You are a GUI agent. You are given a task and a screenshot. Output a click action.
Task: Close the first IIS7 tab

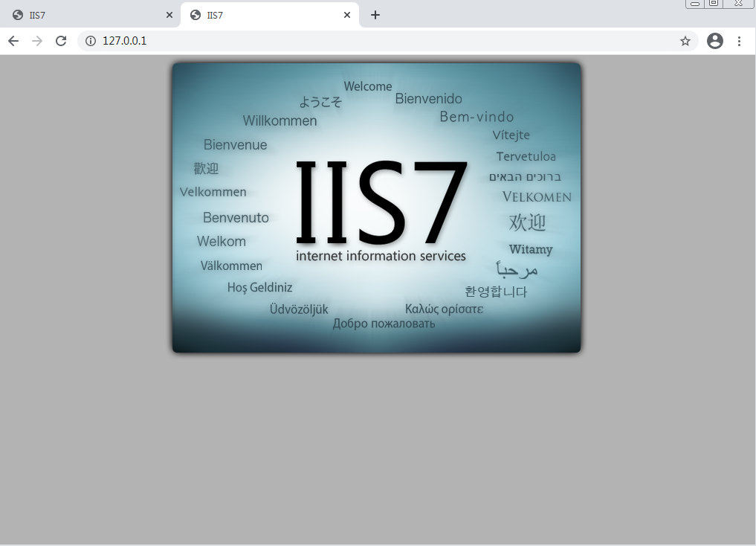pyautogui.click(x=169, y=15)
